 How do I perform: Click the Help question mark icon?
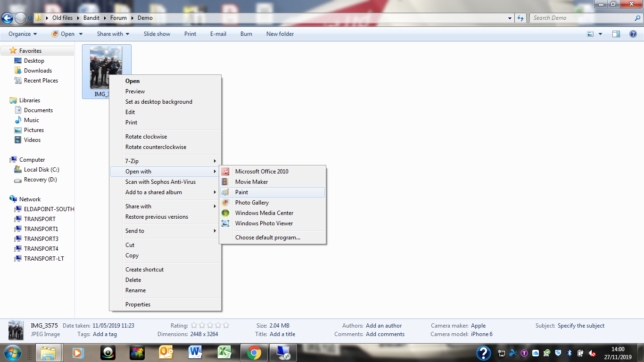point(633,34)
